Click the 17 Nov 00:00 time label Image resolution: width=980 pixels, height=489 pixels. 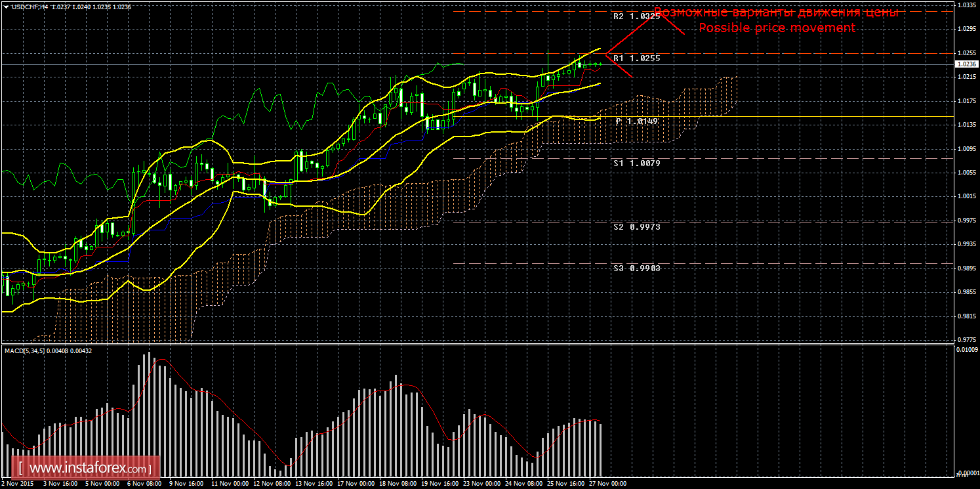(356, 484)
